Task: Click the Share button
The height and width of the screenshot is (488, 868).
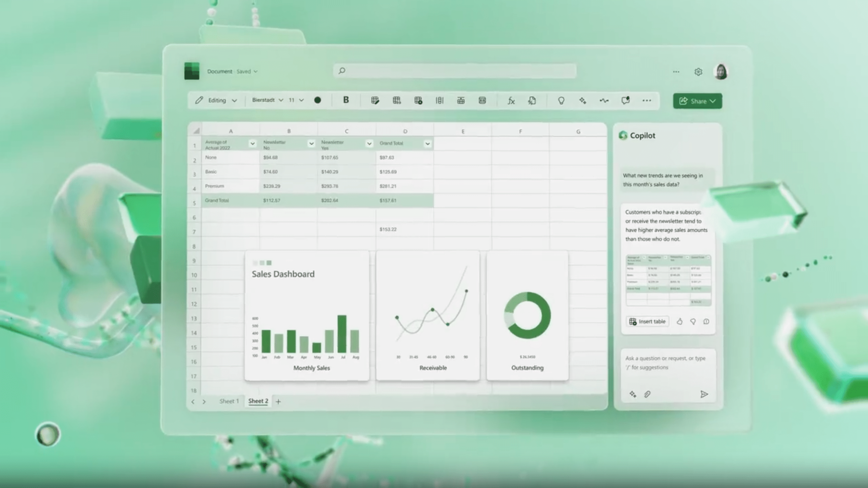Action: (697, 101)
